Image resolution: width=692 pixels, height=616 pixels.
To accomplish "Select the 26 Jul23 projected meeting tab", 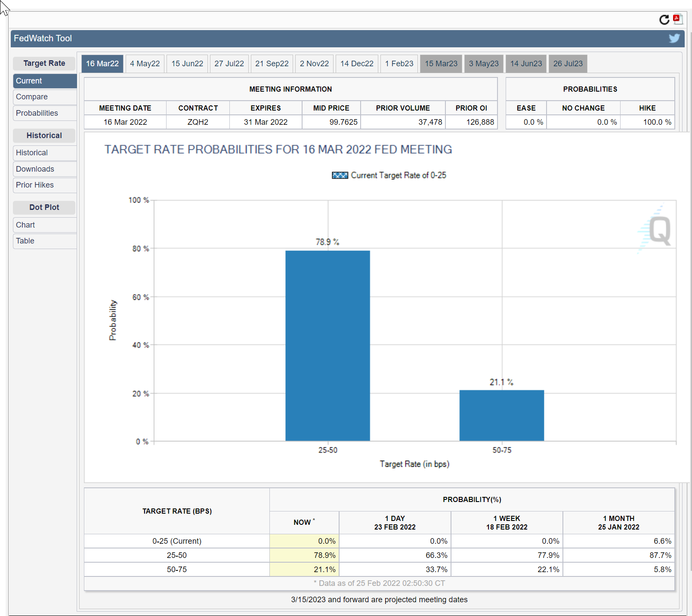I will (568, 64).
